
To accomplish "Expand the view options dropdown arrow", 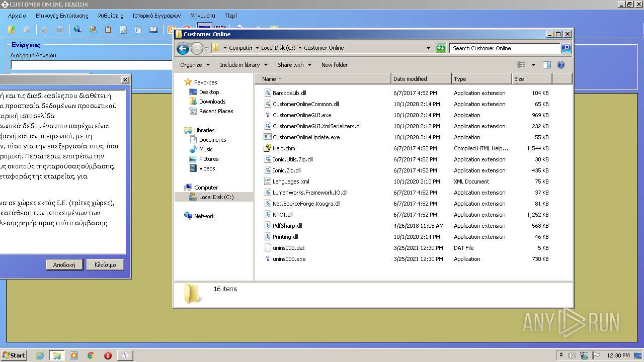I will (533, 65).
